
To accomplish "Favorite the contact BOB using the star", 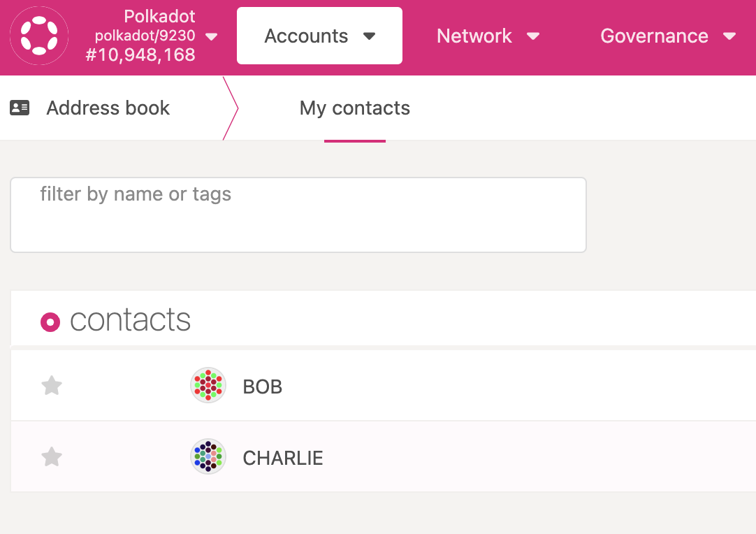I will tap(51, 385).
